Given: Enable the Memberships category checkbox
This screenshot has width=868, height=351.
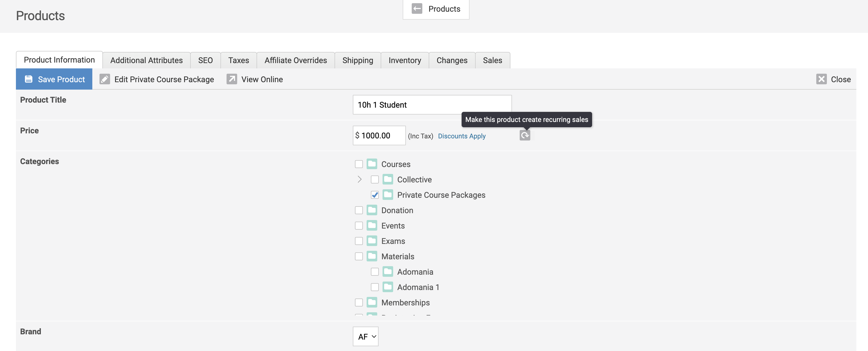Looking at the screenshot, I should 359,302.
